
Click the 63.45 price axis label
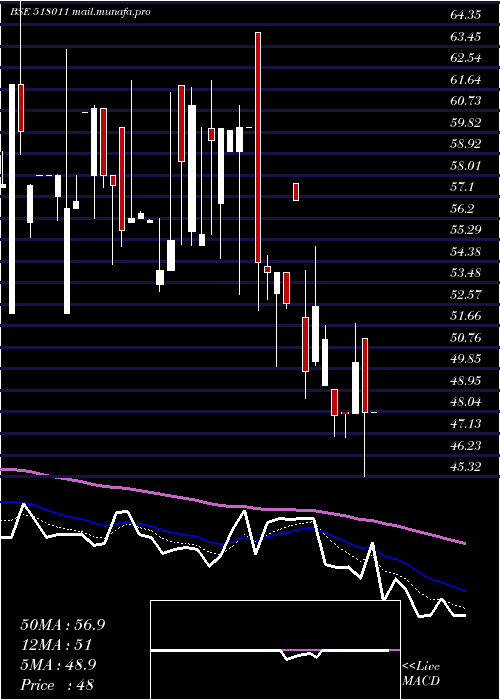[466, 37]
